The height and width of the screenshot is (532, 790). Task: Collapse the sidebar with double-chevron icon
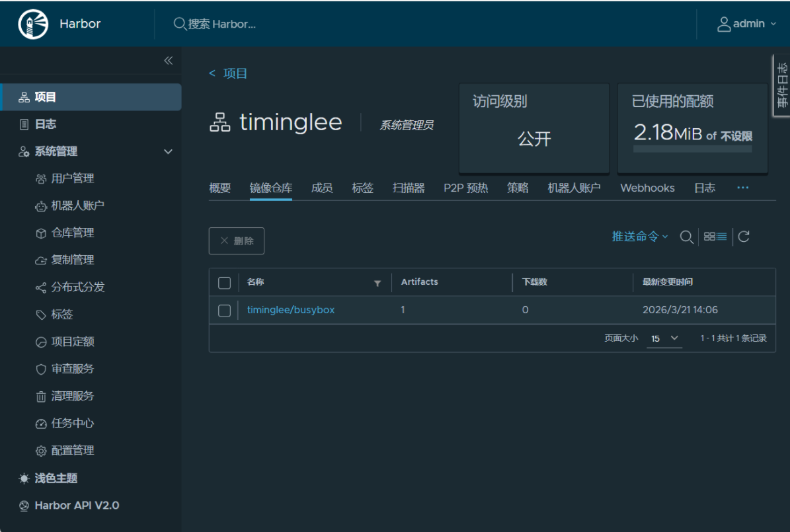(169, 61)
